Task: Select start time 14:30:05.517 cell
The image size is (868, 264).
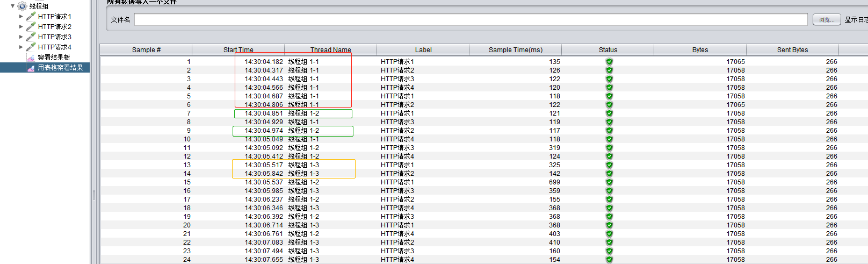Action: pyautogui.click(x=264, y=165)
